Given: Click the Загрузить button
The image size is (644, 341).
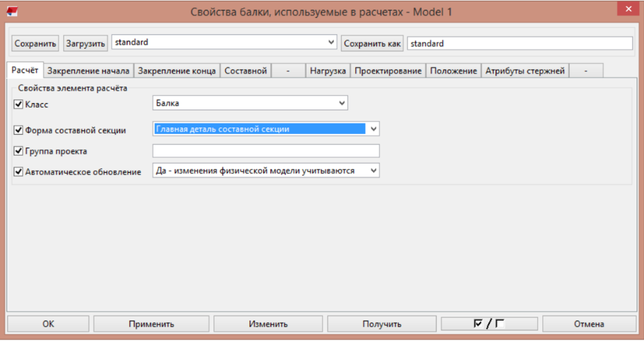Looking at the screenshot, I should click(x=85, y=43).
